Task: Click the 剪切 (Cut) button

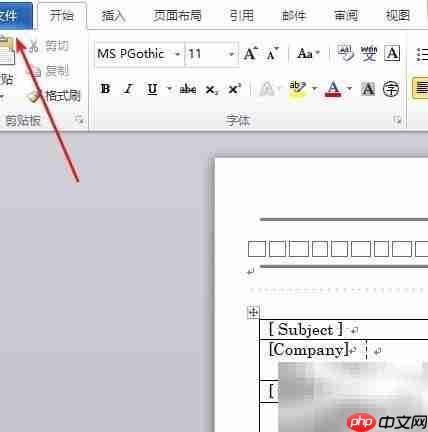Action: pos(49,46)
